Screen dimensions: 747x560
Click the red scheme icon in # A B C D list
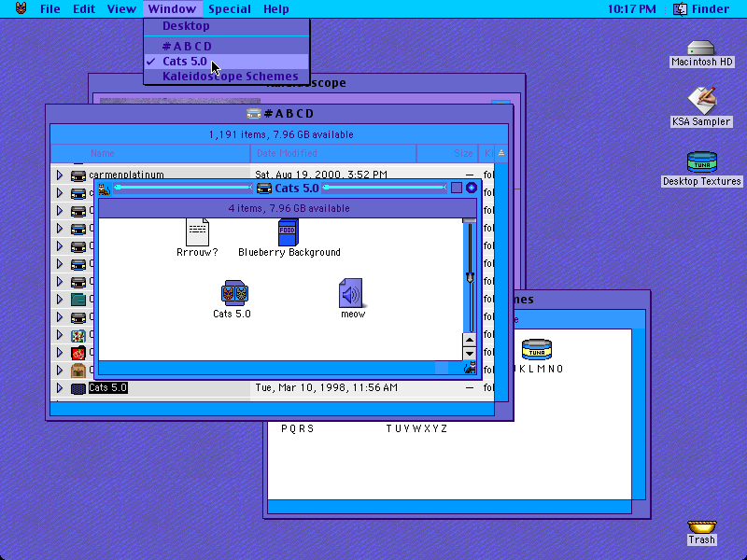[x=78, y=353]
